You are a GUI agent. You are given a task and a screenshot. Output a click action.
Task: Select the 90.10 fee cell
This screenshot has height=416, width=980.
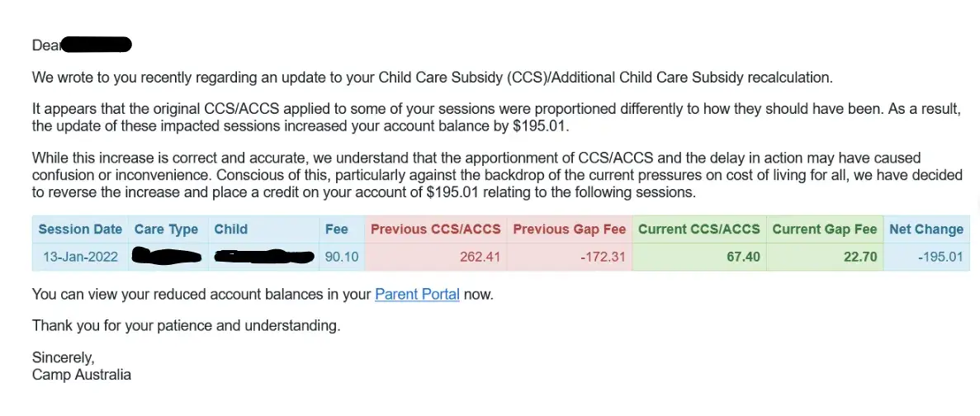pyautogui.click(x=342, y=258)
